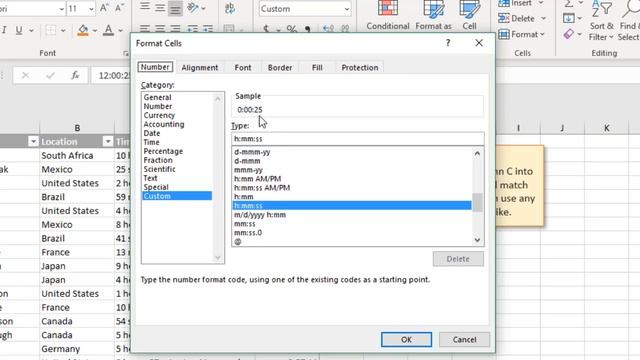The height and width of the screenshot is (360, 640).
Task: Expand the Font Color dropdown arrow
Action: 120,31
